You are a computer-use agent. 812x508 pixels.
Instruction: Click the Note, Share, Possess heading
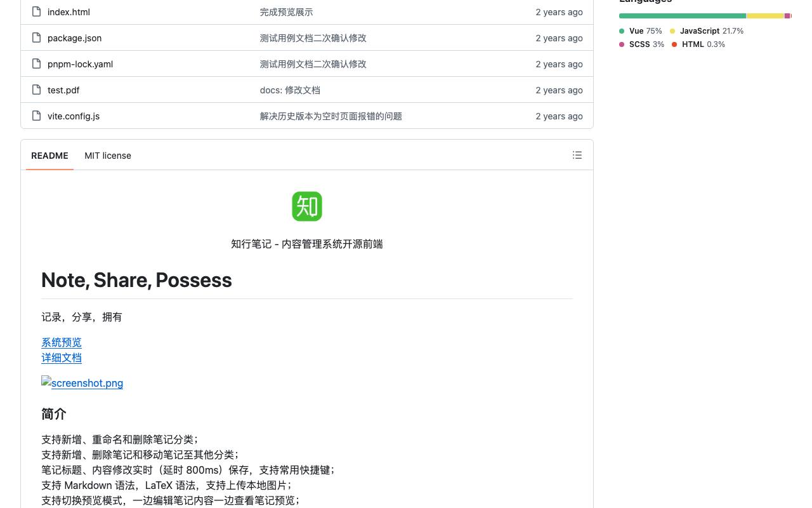pyautogui.click(x=136, y=280)
